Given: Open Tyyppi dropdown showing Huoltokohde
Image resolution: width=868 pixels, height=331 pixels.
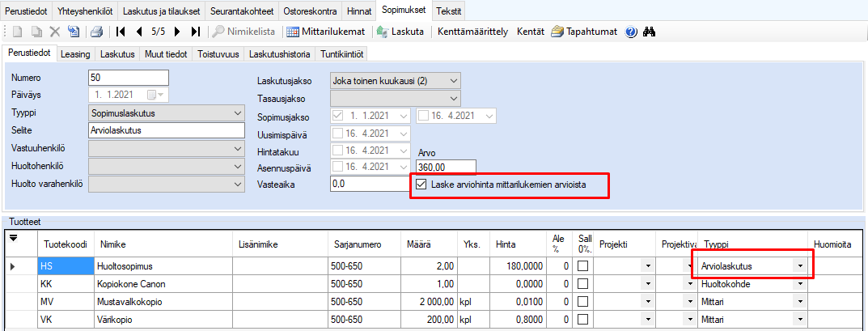Looking at the screenshot, I should pyautogui.click(x=800, y=284).
